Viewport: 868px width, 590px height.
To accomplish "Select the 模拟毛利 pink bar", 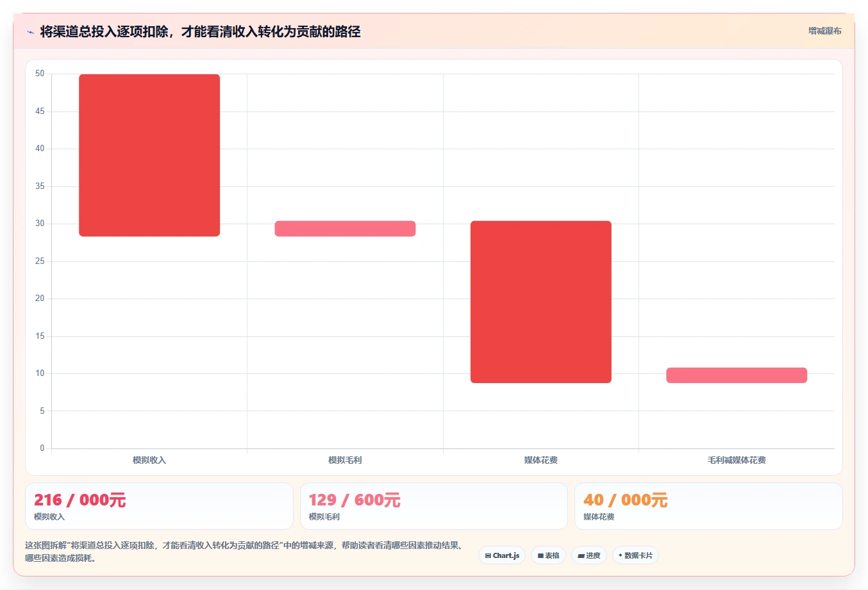I will coord(345,229).
